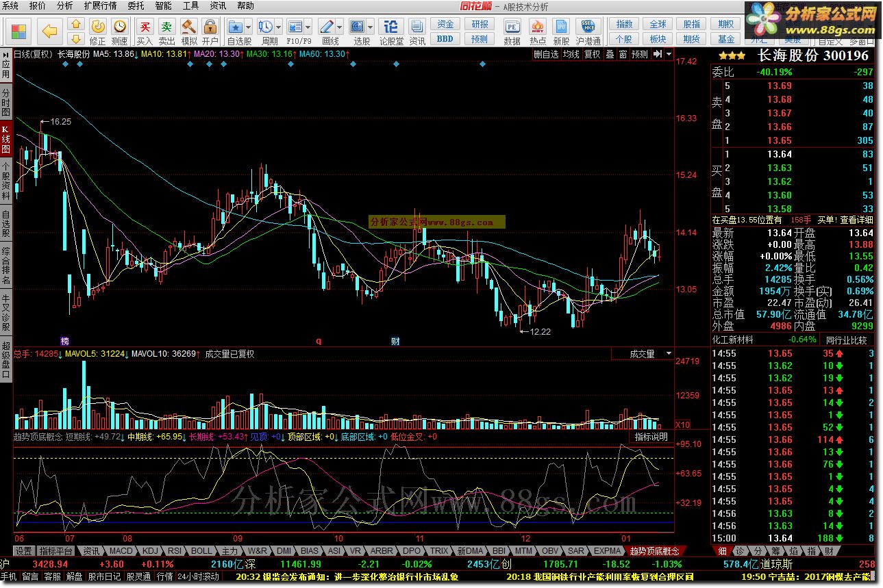Open the 模拟 simulation trading icon
Viewport: 883px width, 588px height.
[189, 31]
